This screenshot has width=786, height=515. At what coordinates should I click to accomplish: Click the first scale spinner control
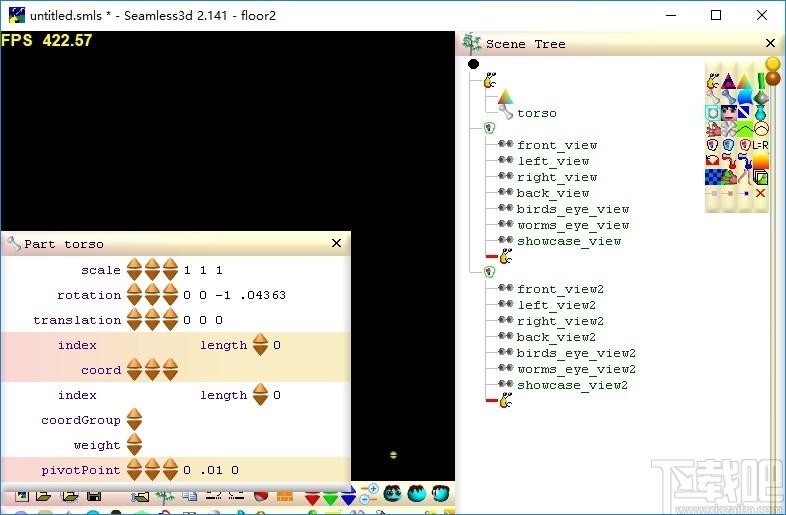click(134, 269)
